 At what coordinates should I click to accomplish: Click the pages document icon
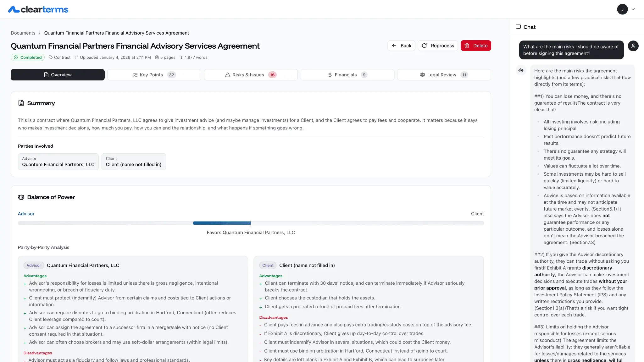(157, 58)
